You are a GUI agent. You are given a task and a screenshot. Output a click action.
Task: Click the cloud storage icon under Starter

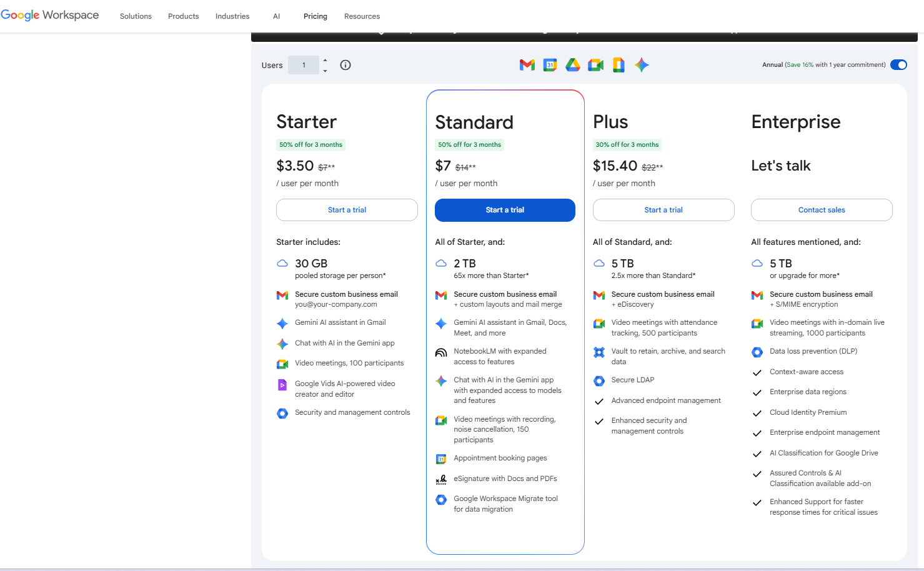282,264
